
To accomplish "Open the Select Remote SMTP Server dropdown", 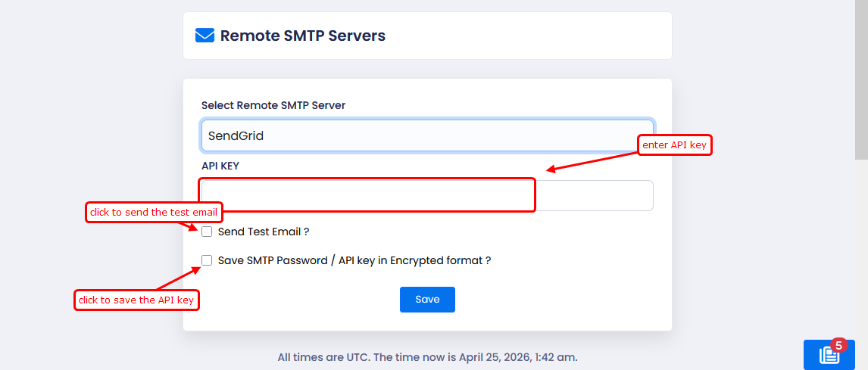I will point(427,136).
